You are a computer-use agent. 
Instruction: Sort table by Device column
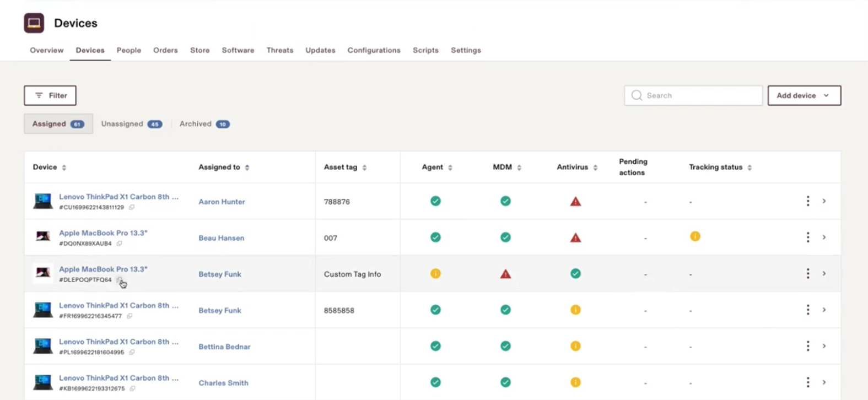[x=64, y=167]
